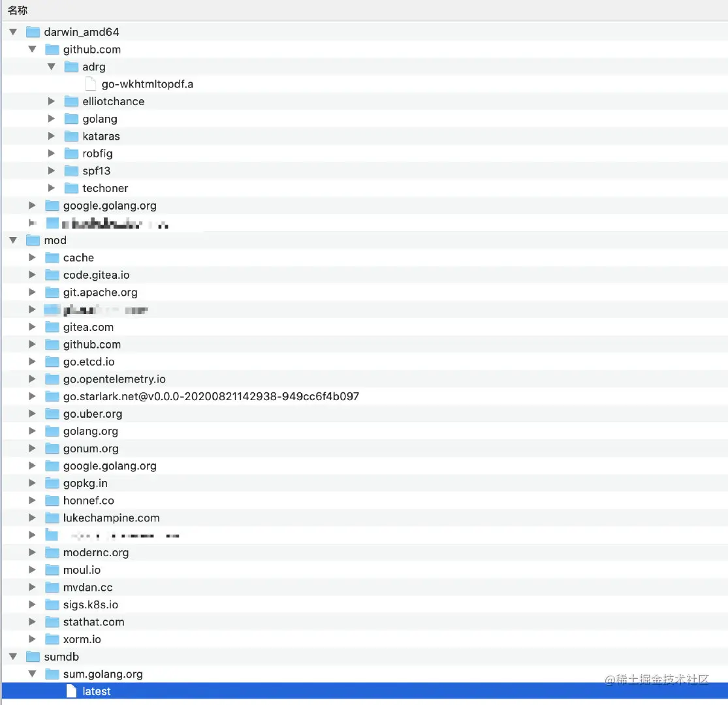Select the cache folder name
This screenshot has width=728, height=705.
pos(78,258)
